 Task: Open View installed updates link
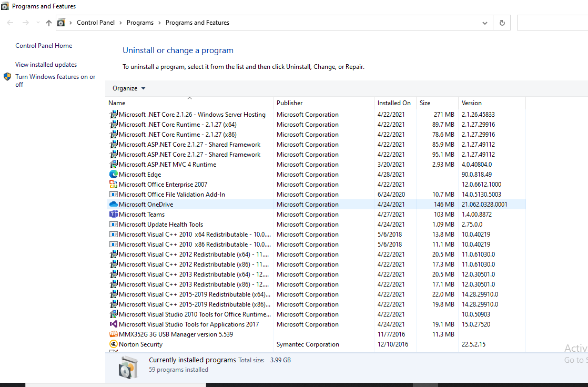point(46,65)
